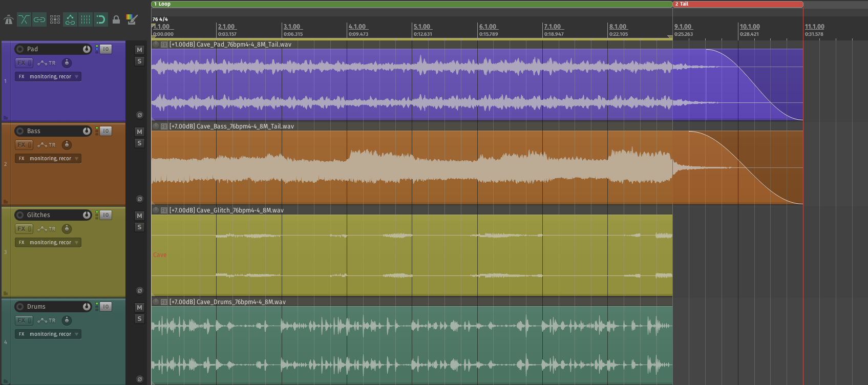The image size is (868, 385).
Task: Solo the Bass track
Action: click(x=139, y=143)
